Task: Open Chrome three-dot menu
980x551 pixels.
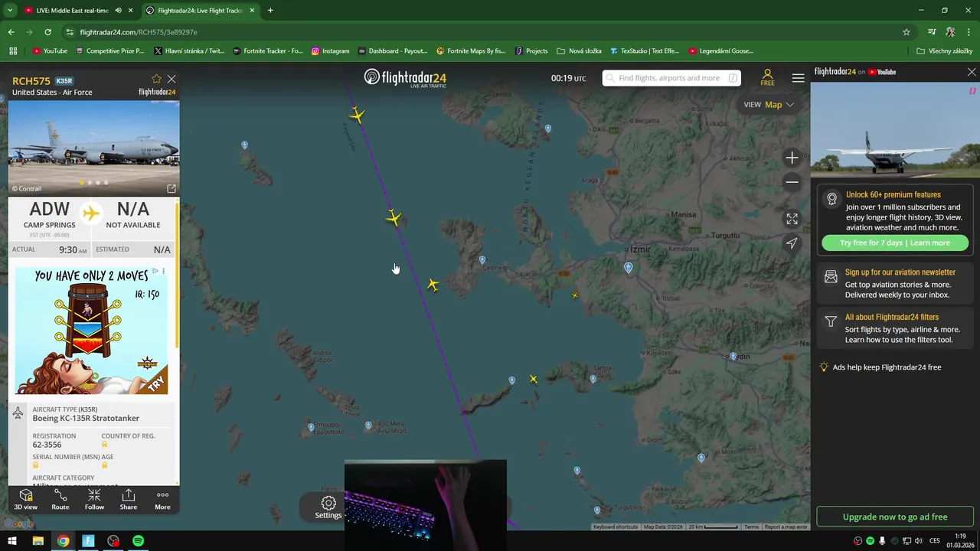Action: click(x=969, y=32)
